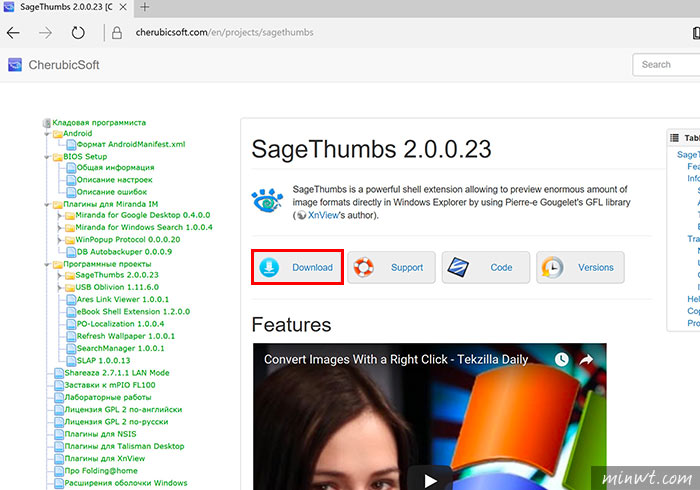Click the Versions button
The width and height of the screenshot is (700, 490).
point(580,267)
